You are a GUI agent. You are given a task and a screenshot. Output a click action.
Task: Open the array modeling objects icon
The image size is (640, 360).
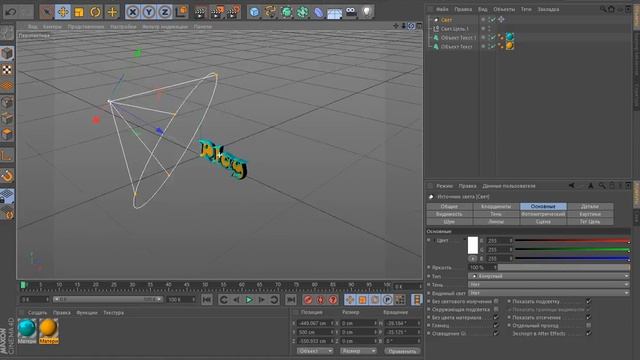302,12
